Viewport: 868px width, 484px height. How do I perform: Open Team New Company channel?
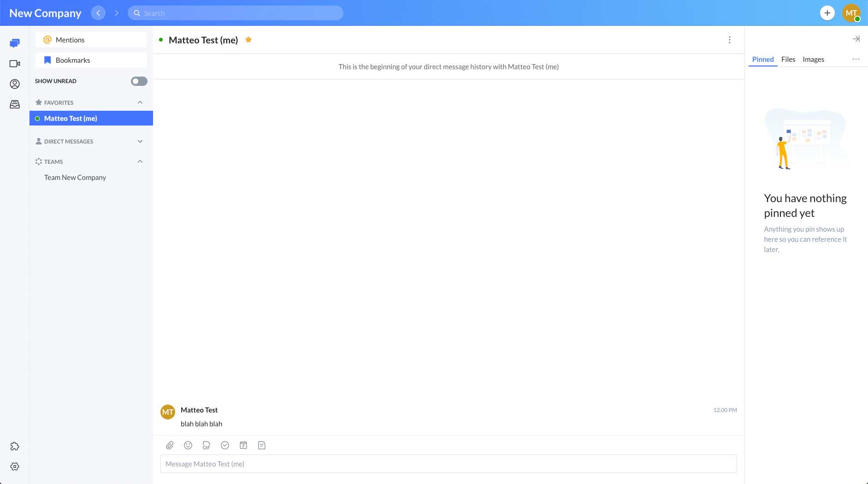[75, 178]
